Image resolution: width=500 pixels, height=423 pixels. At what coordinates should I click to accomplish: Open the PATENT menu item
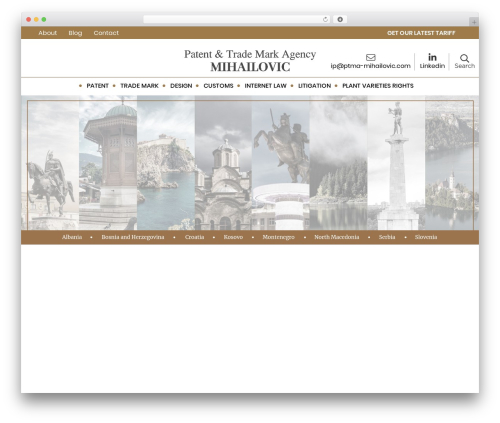(97, 86)
